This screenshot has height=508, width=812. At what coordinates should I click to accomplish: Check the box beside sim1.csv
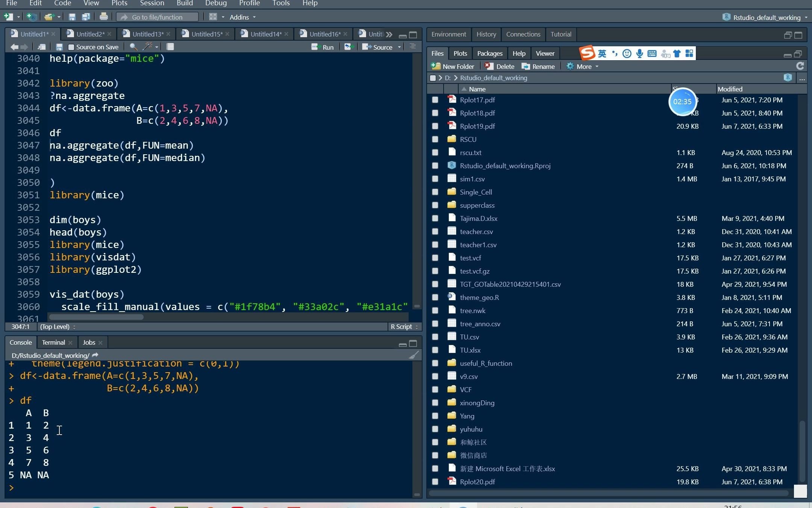435,179
